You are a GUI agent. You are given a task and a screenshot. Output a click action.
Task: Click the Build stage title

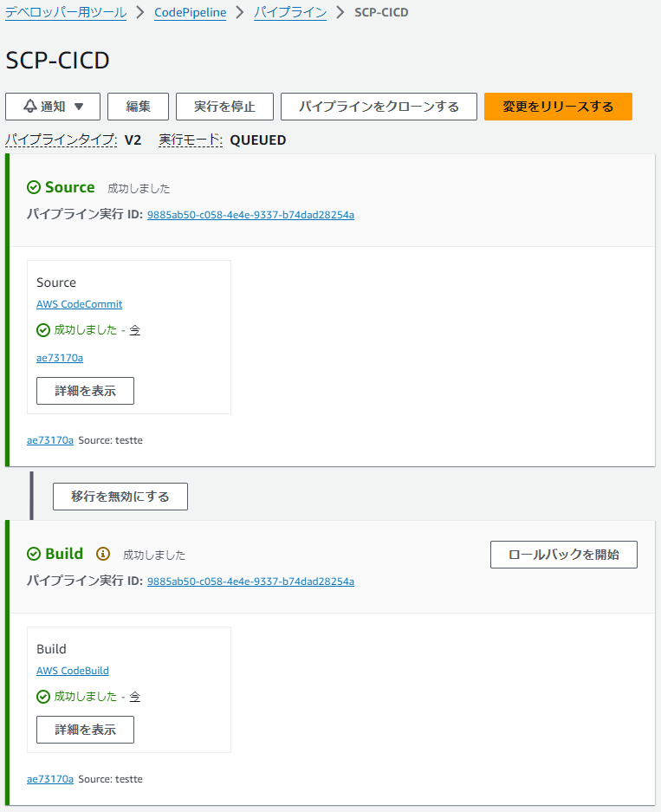click(x=64, y=554)
